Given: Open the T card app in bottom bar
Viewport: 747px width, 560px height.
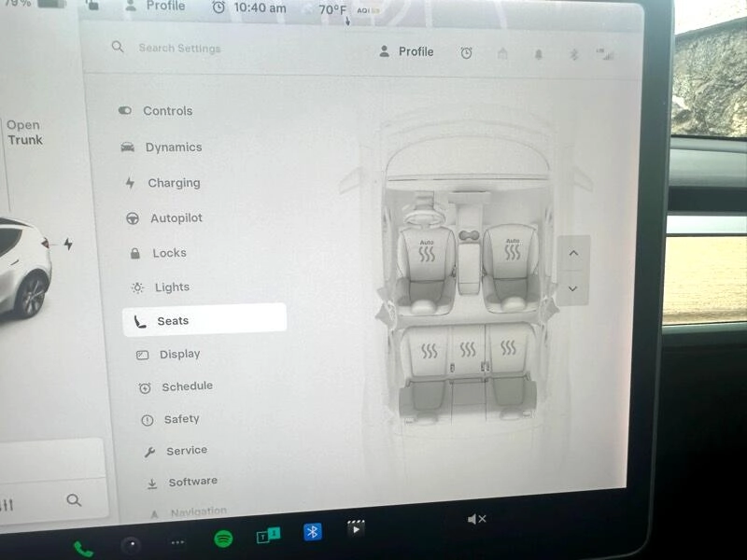Looking at the screenshot, I should [268, 535].
